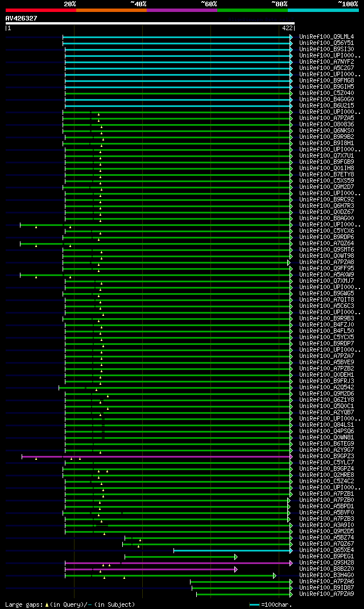Select the UniRef100_C5XS59 label
Screen dimensions: 364x609
click(x=326, y=181)
